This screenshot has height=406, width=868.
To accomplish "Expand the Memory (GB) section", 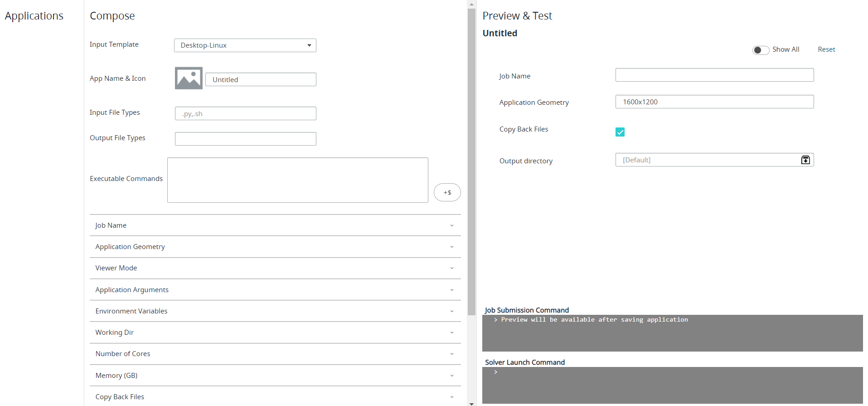I will click(275, 376).
